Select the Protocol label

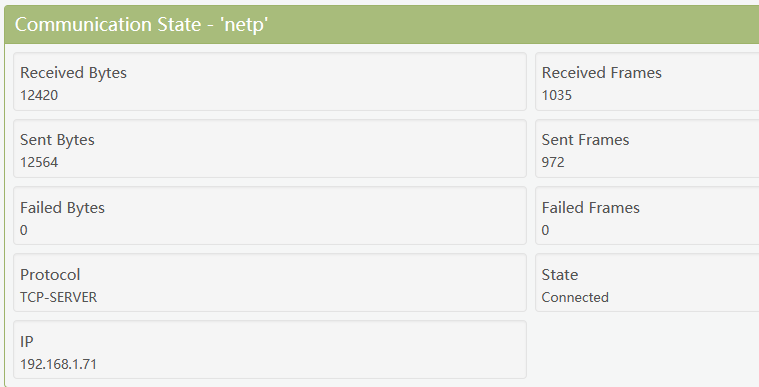50,275
